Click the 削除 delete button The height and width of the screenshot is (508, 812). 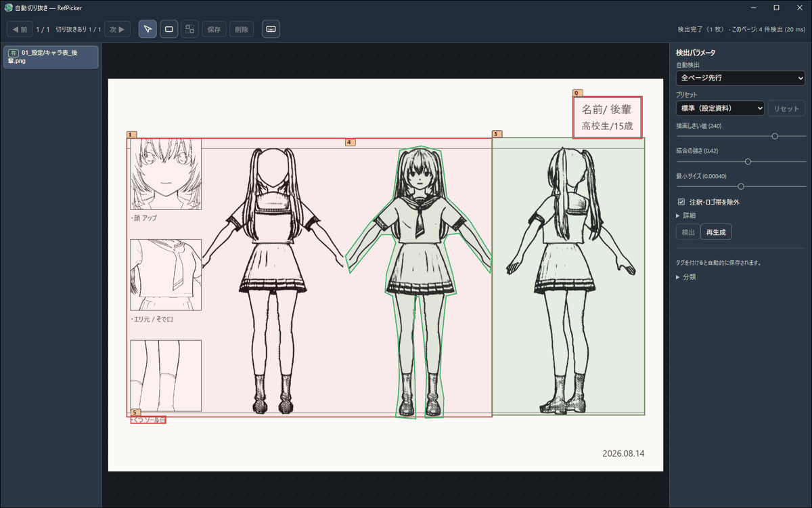(242, 29)
